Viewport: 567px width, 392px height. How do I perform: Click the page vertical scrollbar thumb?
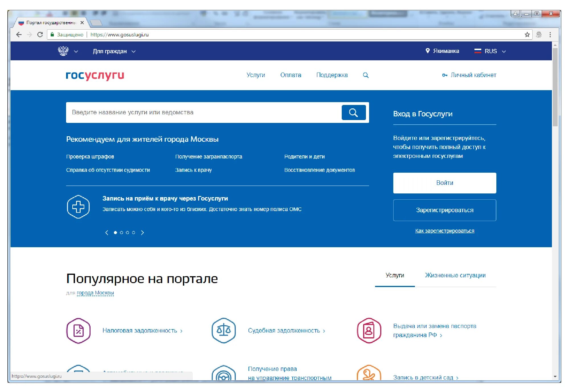(x=555, y=87)
